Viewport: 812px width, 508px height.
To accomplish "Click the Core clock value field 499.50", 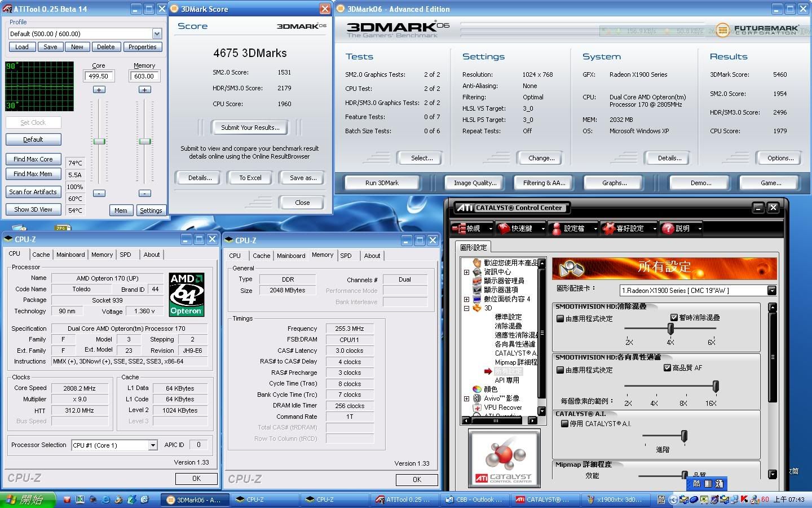I will 99,76.
